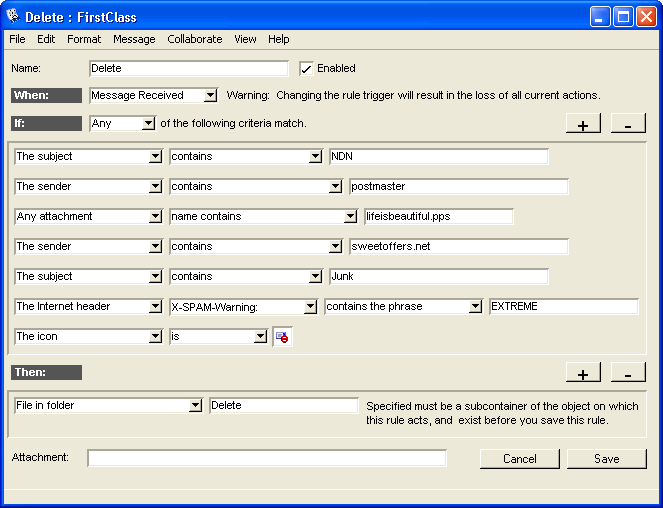This screenshot has height=508, width=663.
Task: Add a criterion with the If plus button
Action: [582, 124]
